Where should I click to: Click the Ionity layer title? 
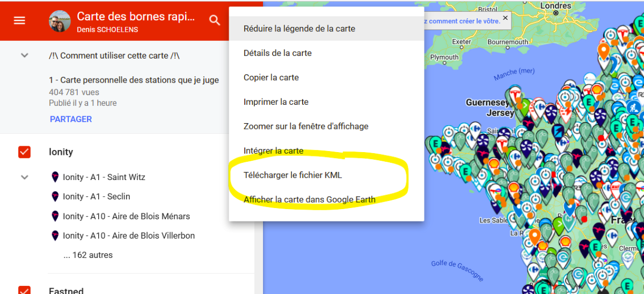61,152
